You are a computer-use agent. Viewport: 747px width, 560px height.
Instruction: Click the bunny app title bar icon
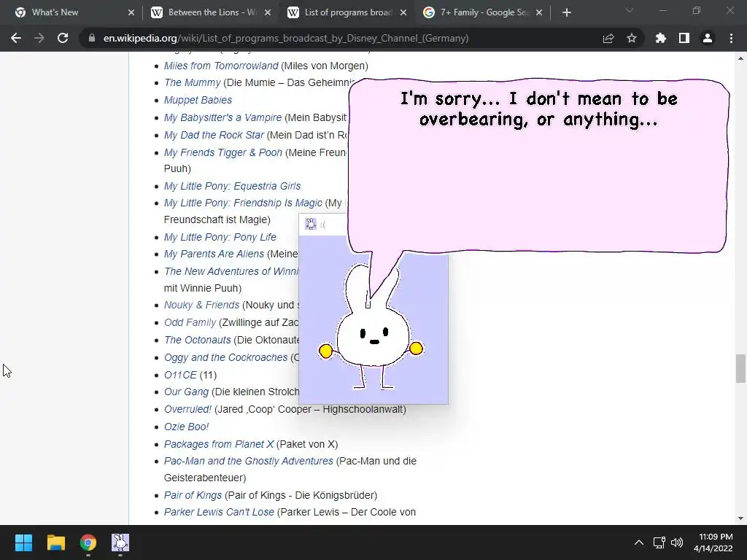pos(311,225)
